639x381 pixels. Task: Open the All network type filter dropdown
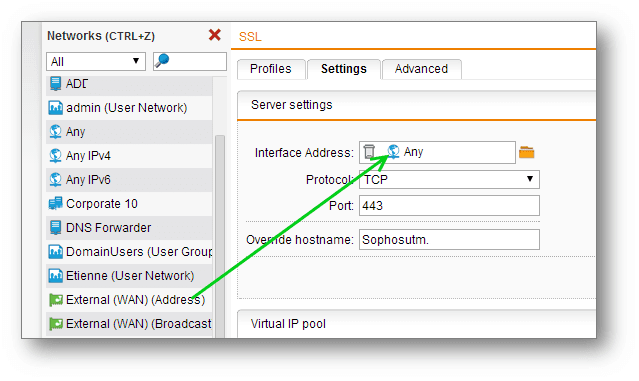click(96, 62)
